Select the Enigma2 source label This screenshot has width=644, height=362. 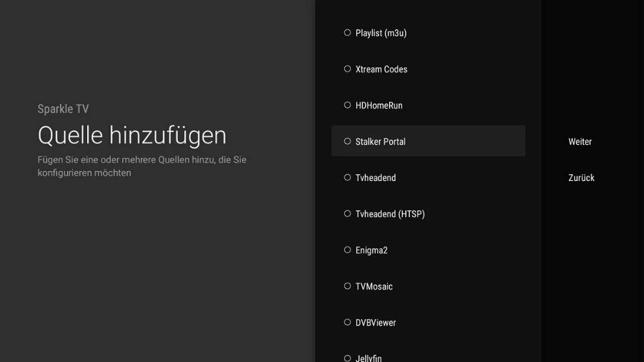point(371,250)
